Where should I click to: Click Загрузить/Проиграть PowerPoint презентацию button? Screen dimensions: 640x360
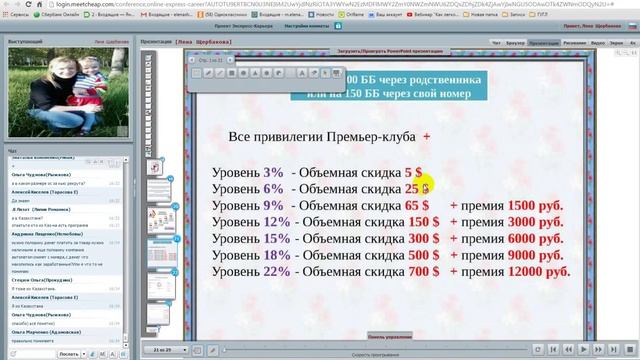click(390, 51)
